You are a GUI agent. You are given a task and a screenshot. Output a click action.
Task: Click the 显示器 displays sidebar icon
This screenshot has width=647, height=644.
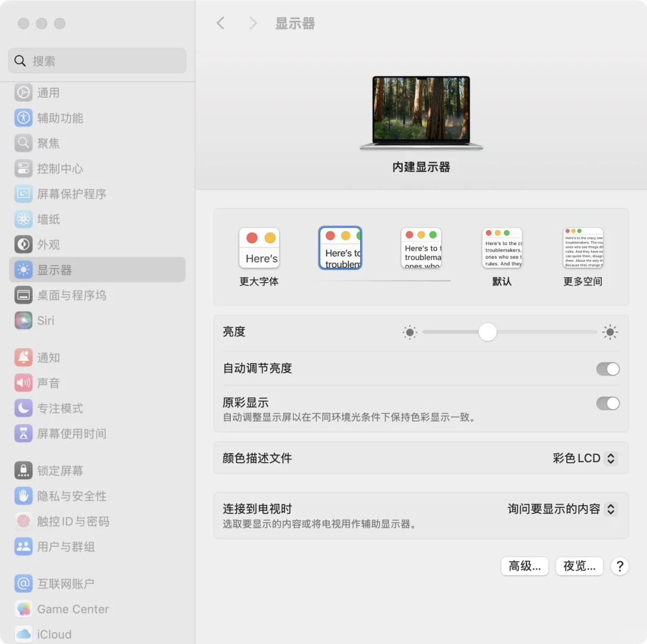(x=23, y=270)
